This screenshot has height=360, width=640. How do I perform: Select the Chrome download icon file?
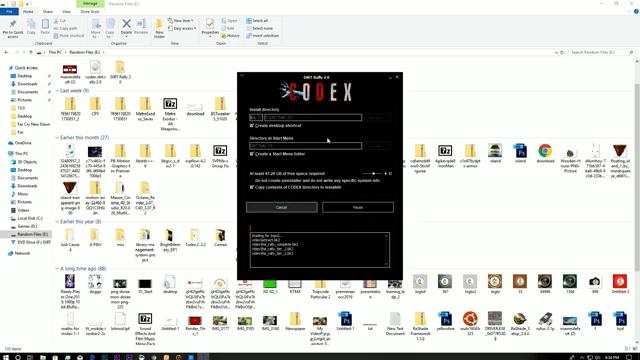[x=545, y=153]
